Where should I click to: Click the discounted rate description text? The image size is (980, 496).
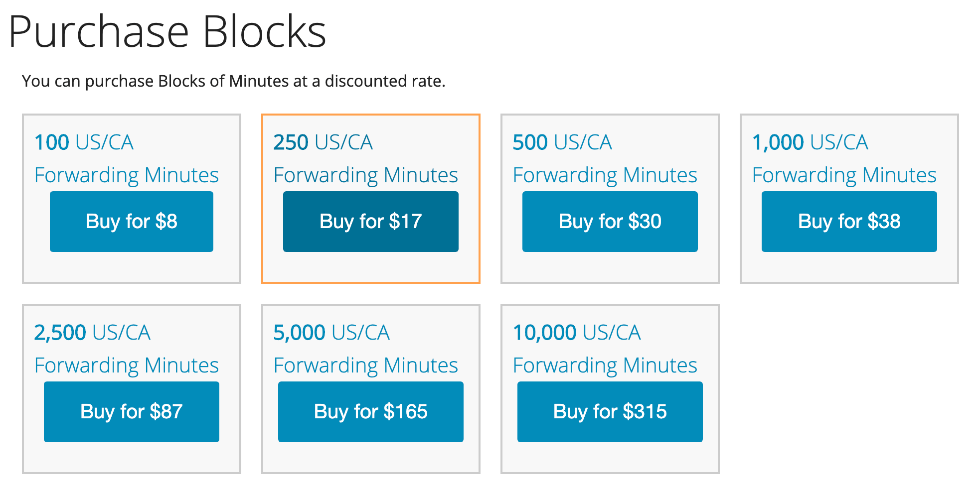tap(233, 81)
